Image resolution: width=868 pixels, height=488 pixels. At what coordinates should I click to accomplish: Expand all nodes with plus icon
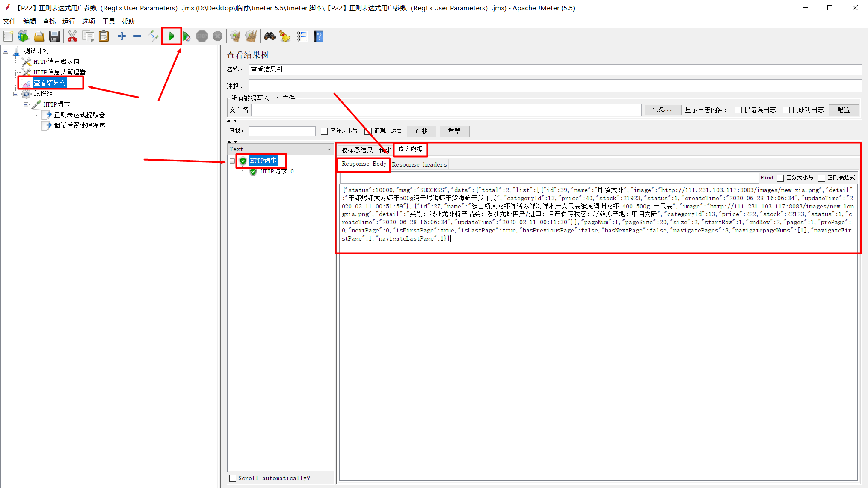tap(122, 36)
